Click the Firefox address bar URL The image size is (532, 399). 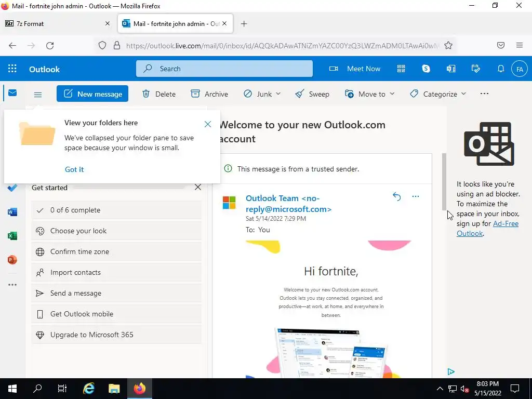pos(282,46)
